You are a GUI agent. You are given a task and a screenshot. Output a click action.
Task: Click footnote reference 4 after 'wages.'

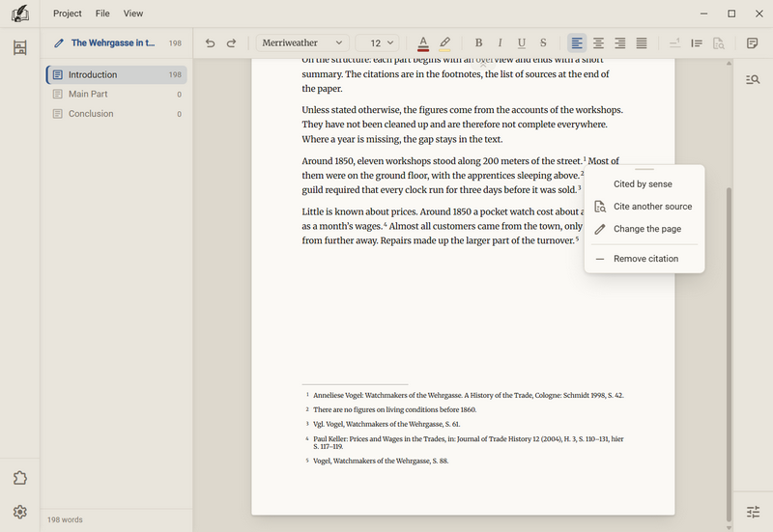(385, 224)
